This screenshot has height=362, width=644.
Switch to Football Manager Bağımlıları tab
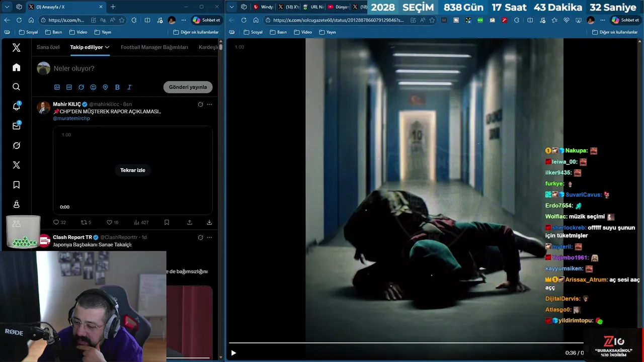click(x=154, y=47)
